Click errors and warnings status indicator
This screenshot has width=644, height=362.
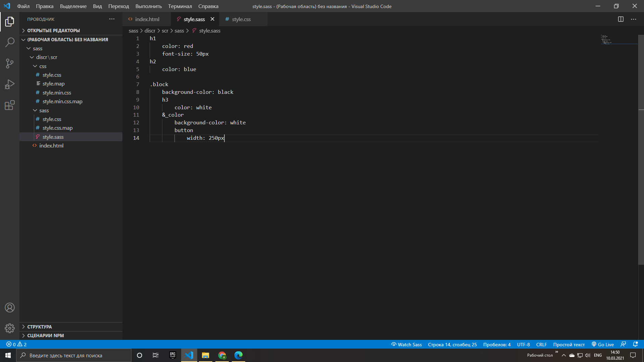click(x=16, y=345)
